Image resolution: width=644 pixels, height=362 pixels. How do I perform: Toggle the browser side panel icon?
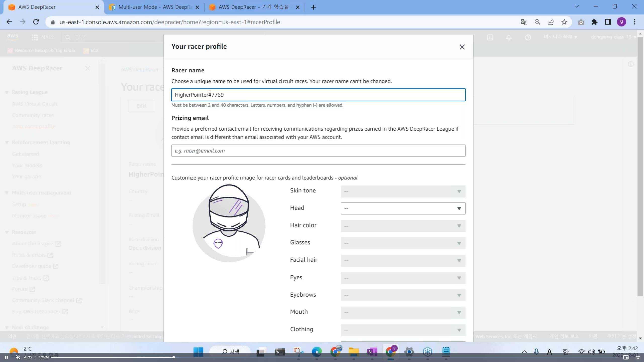[x=608, y=22]
